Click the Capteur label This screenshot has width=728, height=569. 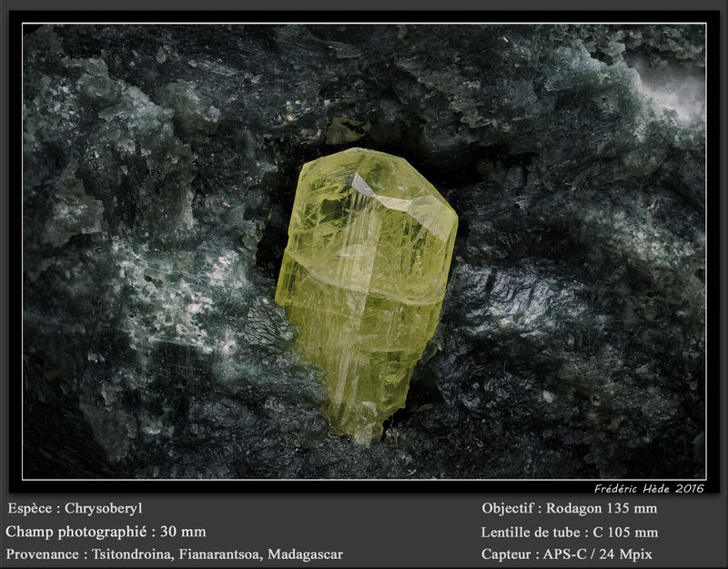(x=506, y=554)
